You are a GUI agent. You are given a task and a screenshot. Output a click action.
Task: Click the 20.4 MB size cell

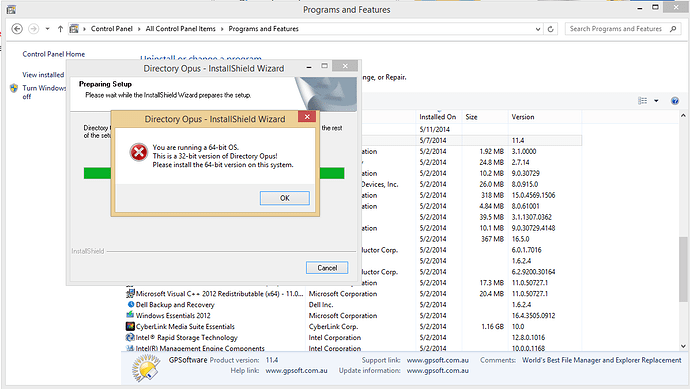coord(492,294)
